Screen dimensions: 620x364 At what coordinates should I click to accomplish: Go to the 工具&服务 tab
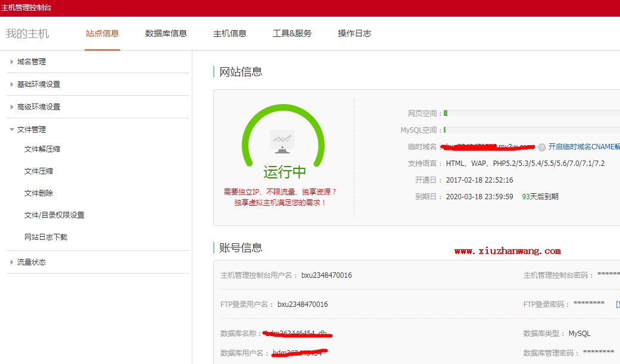click(x=292, y=33)
